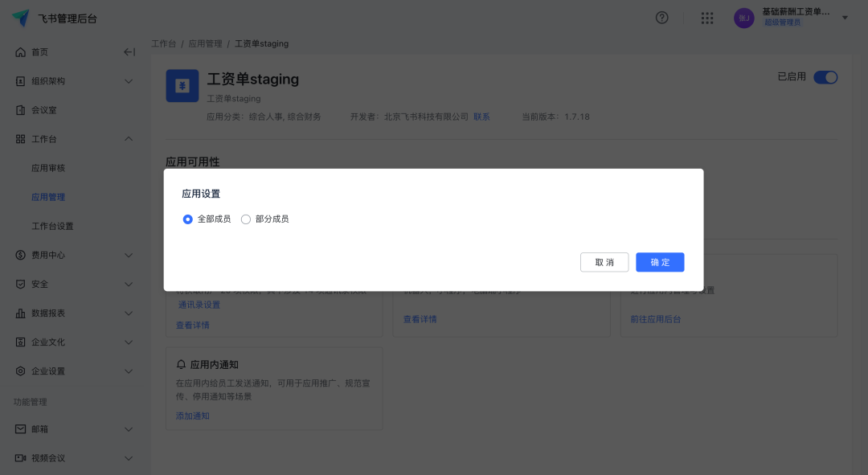Image resolution: width=868 pixels, height=475 pixels.
Task: Click the 费用中心 dollar icon
Action: (20, 256)
